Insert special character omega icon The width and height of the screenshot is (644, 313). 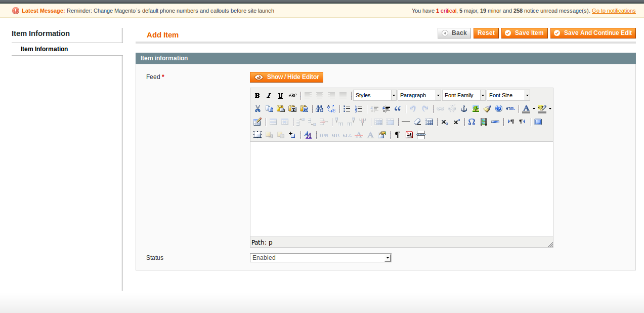471,122
